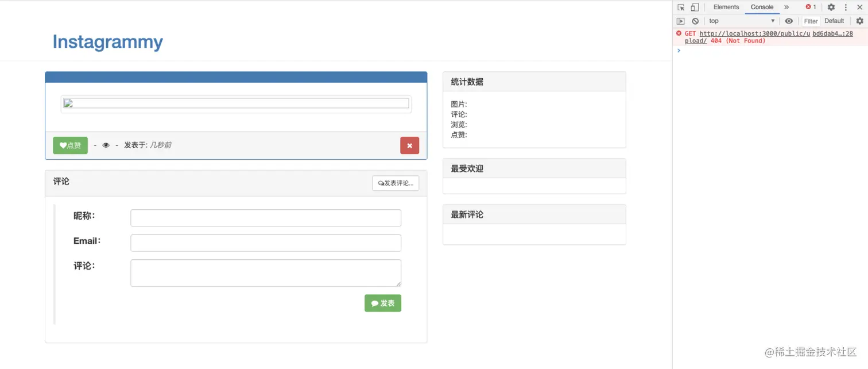Image resolution: width=868 pixels, height=369 pixels.
Task: Open the DevTools three-dot menu
Action: pos(846,7)
